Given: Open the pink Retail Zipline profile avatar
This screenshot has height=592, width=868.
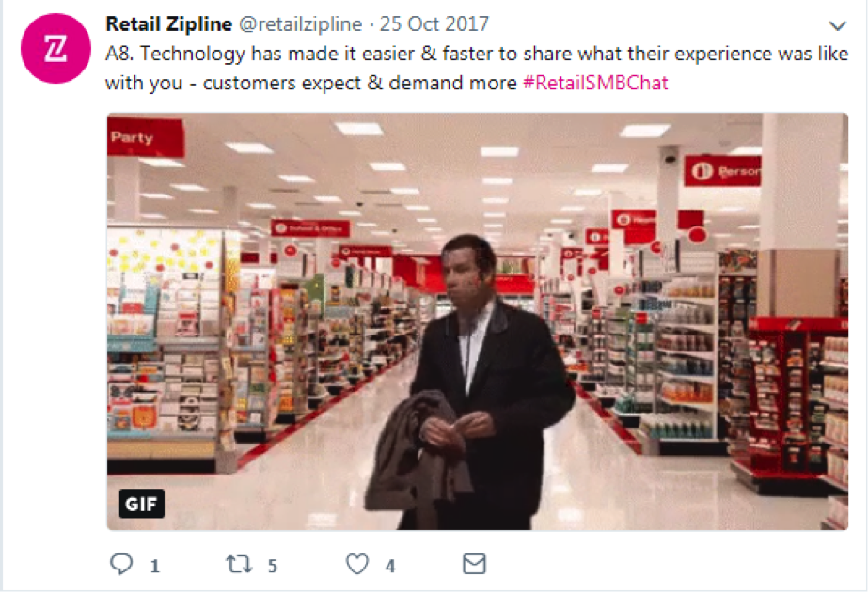Looking at the screenshot, I should (x=55, y=49).
